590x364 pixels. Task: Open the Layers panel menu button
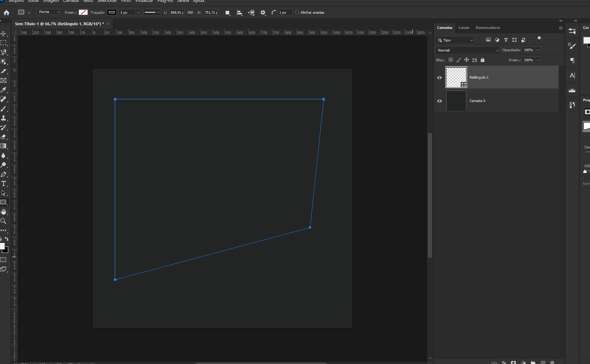coord(561,28)
